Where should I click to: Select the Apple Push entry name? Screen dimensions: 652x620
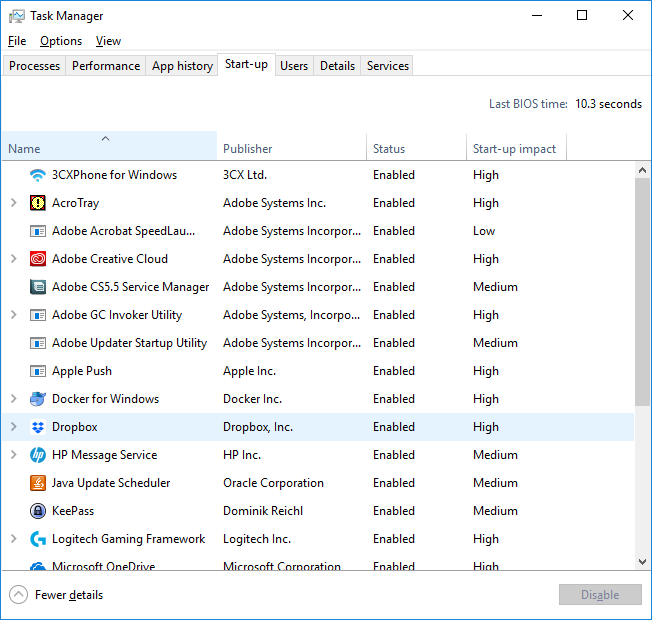pyautogui.click(x=82, y=371)
